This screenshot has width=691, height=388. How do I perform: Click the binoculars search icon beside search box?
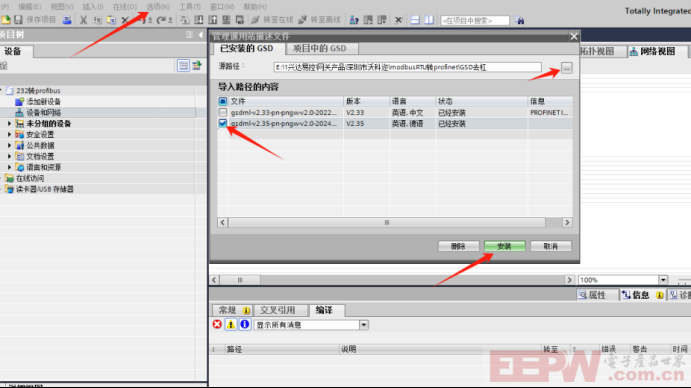coord(520,20)
